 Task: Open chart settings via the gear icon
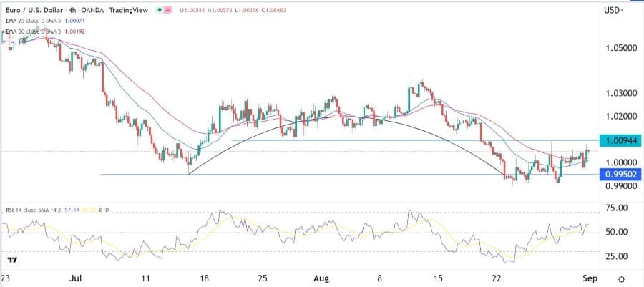point(622,279)
